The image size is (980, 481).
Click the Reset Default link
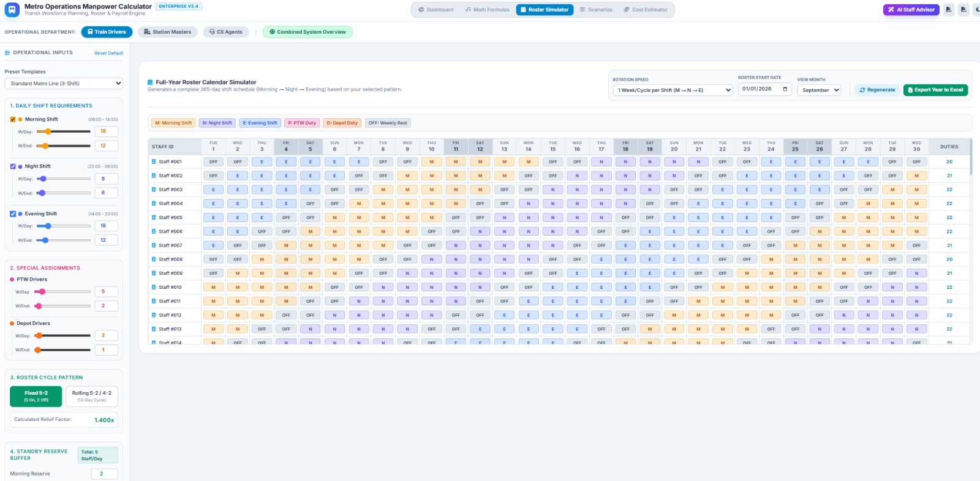108,53
